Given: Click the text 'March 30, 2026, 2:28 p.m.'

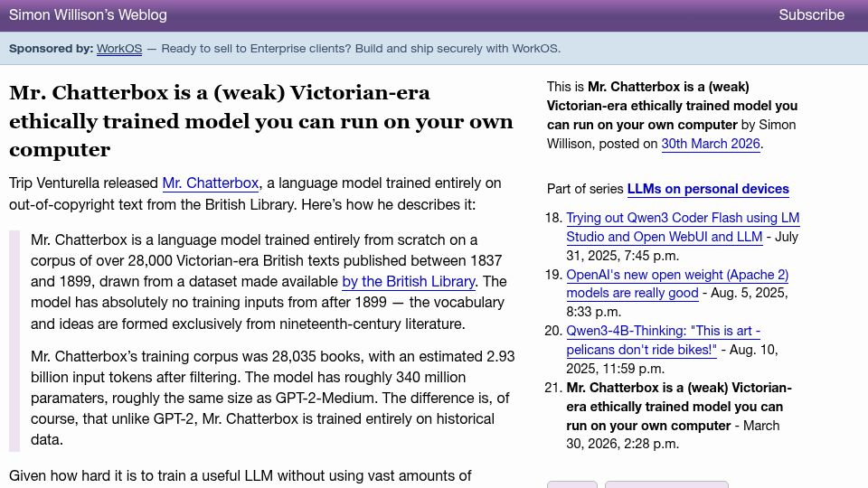Looking at the screenshot, I should [673, 435].
